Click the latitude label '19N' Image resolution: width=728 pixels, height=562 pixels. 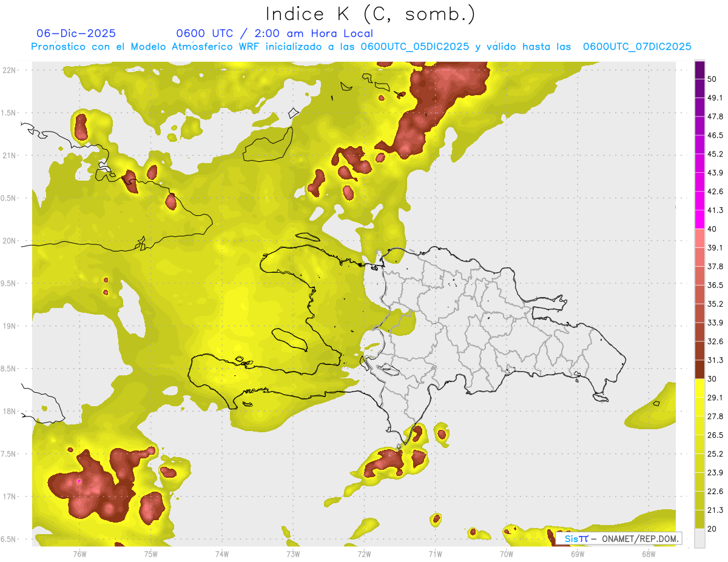click(9, 326)
